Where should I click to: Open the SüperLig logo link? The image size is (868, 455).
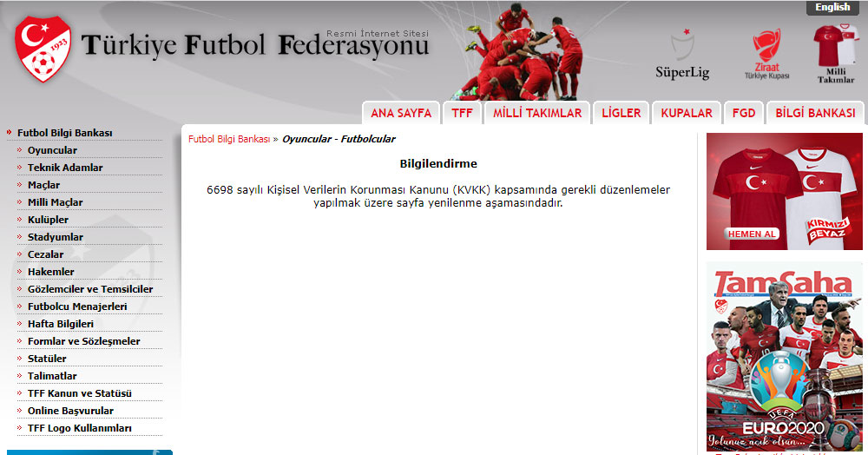[x=682, y=55]
